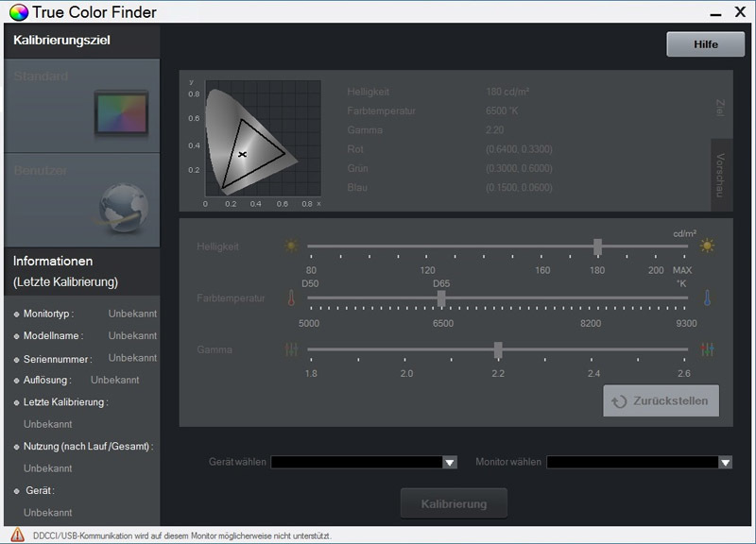Click the Monitor wählen combo box field
Image resolution: width=756 pixels, height=544 pixels.
[640, 462]
